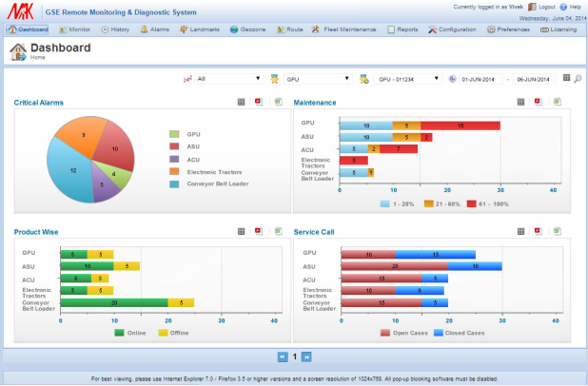Export Maintenance chart to Excel
This screenshot has height=386, width=588.
tap(558, 102)
